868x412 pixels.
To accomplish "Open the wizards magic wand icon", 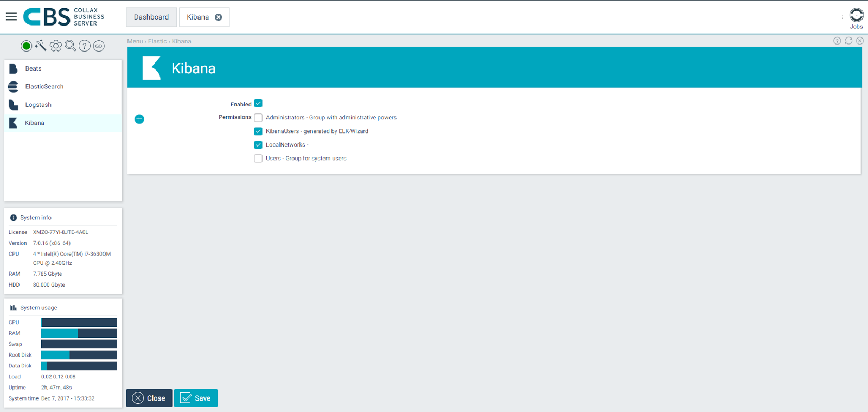I will [x=41, y=46].
